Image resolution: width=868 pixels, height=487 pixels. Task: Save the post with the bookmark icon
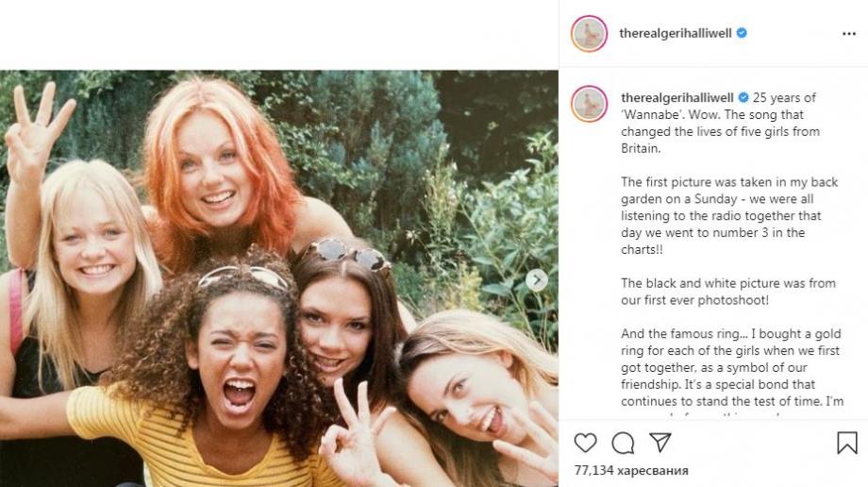pyautogui.click(x=847, y=443)
